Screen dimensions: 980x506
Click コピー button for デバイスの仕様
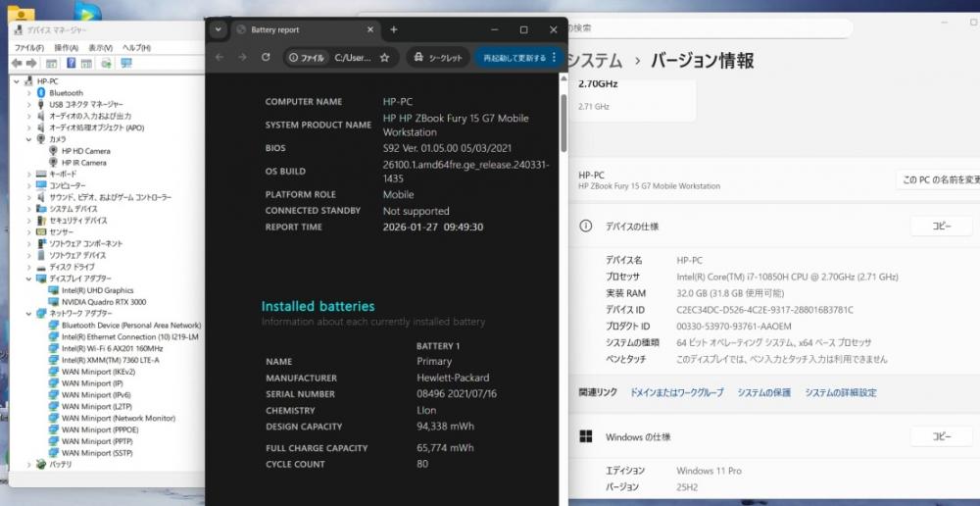coord(941,227)
